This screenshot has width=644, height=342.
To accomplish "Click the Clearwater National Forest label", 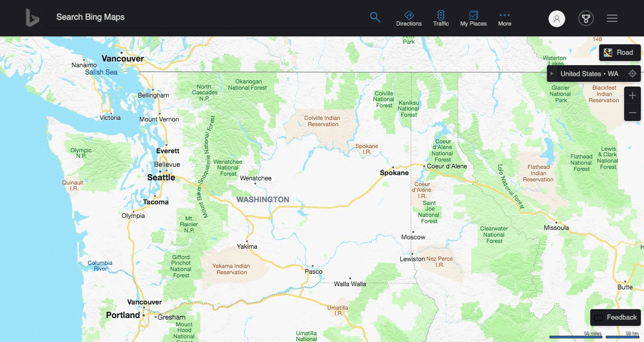I will [x=494, y=235].
